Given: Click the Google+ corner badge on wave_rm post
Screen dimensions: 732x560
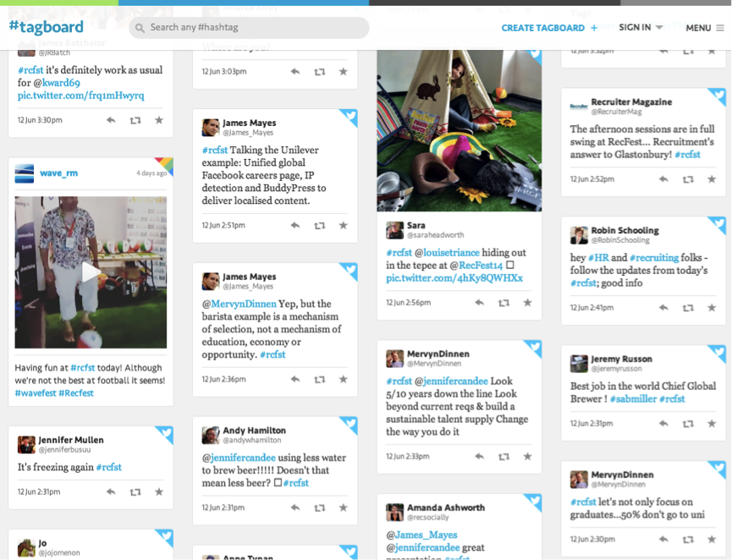Looking at the screenshot, I should 166,165.
